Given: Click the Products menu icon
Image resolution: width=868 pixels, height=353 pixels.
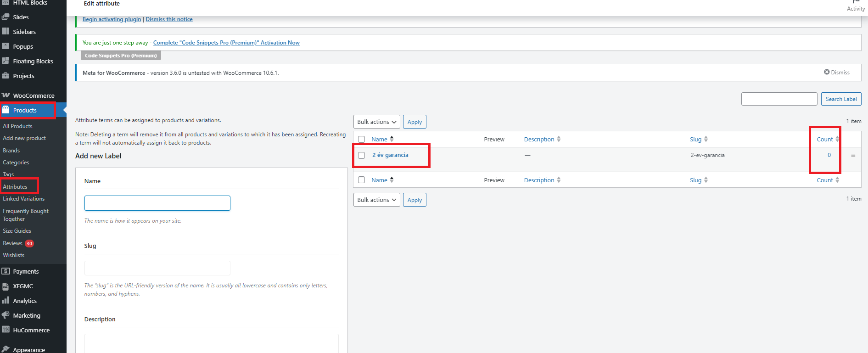Looking at the screenshot, I should (6, 110).
